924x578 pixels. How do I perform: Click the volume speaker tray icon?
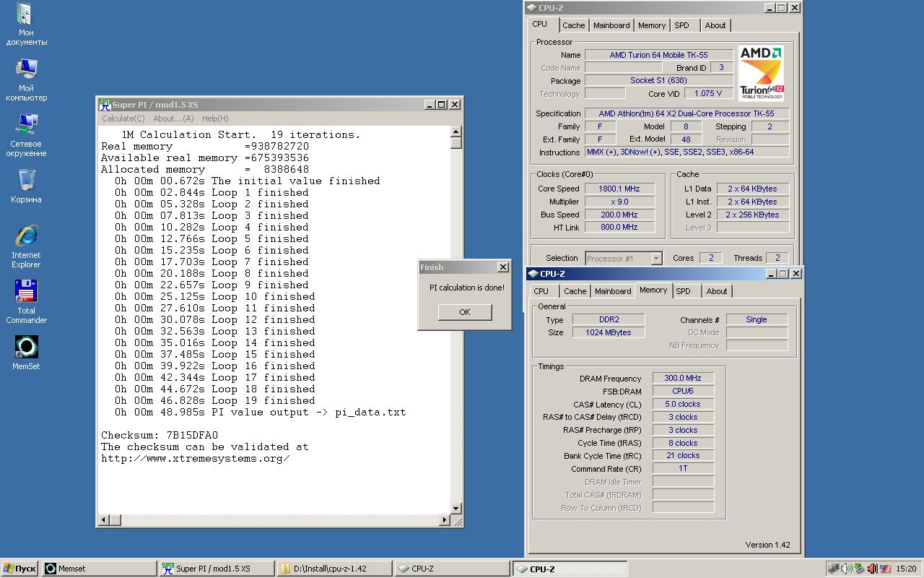[x=847, y=569]
